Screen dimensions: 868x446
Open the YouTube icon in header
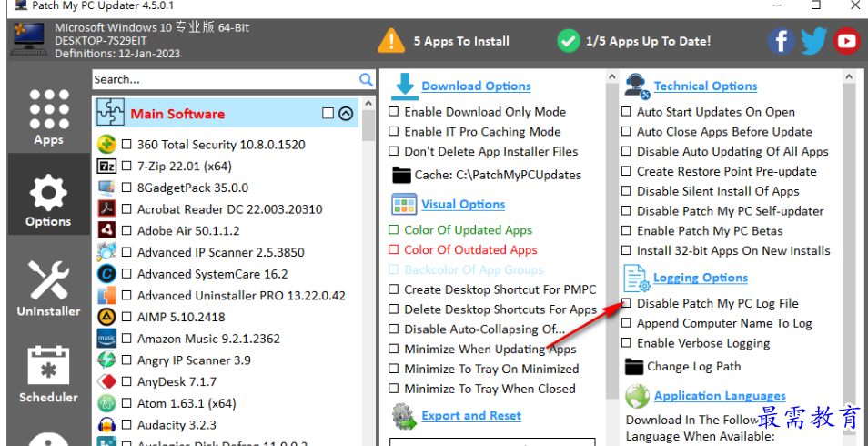click(846, 41)
